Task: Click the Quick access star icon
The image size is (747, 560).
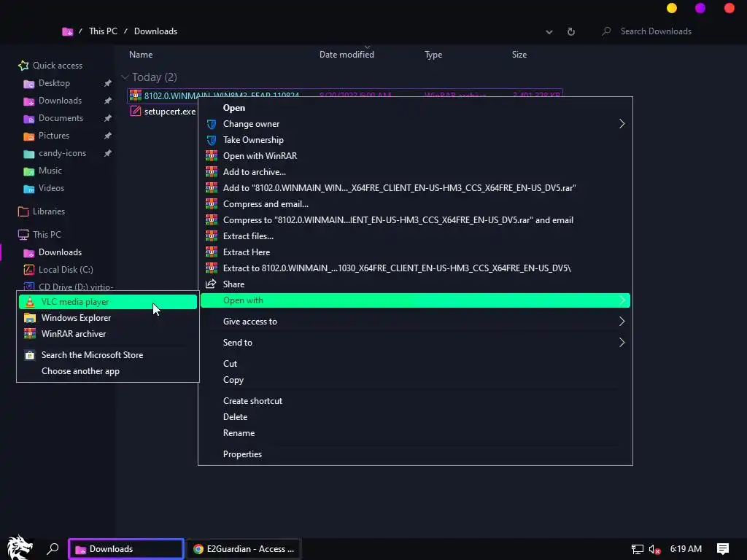Action: [x=23, y=65]
